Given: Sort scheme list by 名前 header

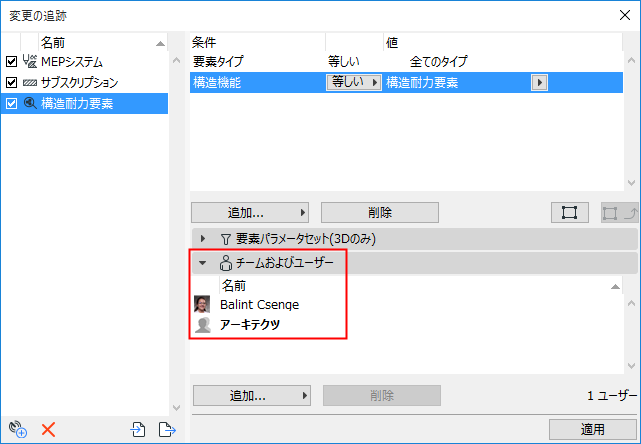Looking at the screenshot, I should pos(102,43).
